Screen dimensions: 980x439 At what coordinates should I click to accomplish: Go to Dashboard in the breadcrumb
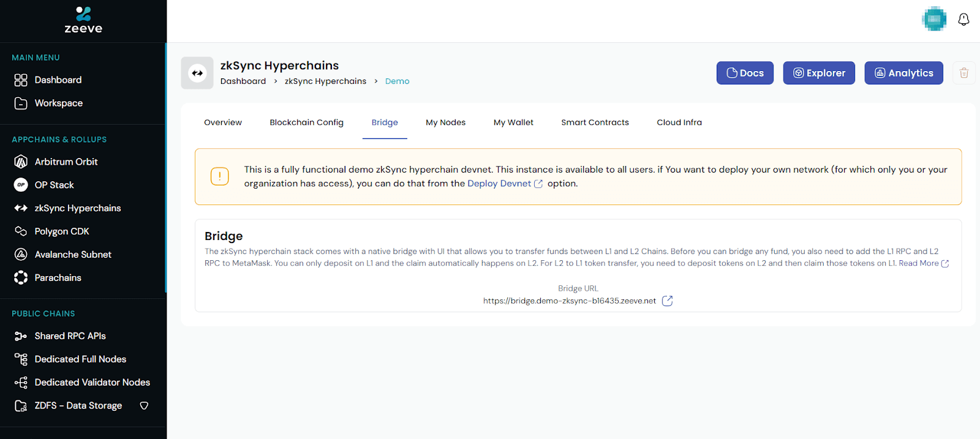pyautogui.click(x=243, y=81)
